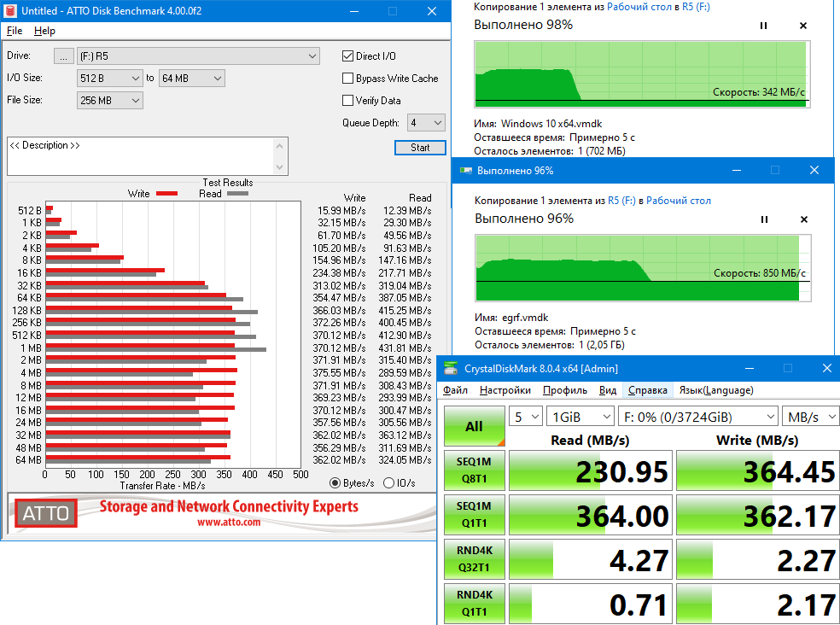Toggle the Direct I/O checkbox

pyautogui.click(x=347, y=55)
